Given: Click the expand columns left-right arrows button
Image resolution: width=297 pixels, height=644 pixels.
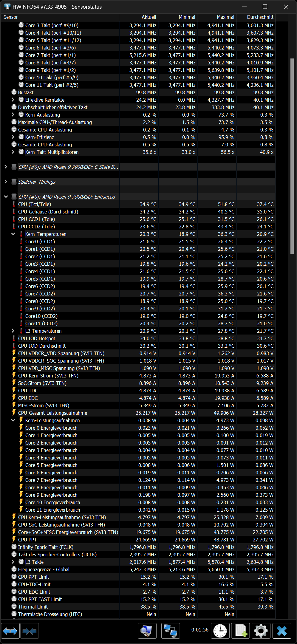Looking at the screenshot, I should point(10,631).
